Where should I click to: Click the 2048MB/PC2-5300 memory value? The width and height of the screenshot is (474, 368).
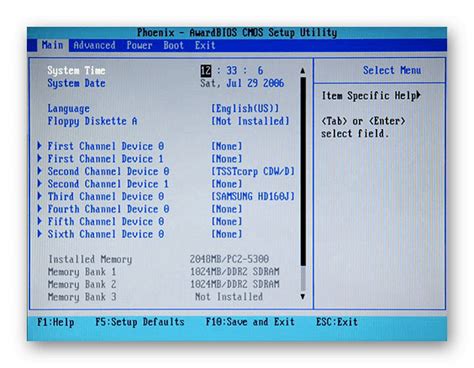pyautogui.click(x=229, y=259)
